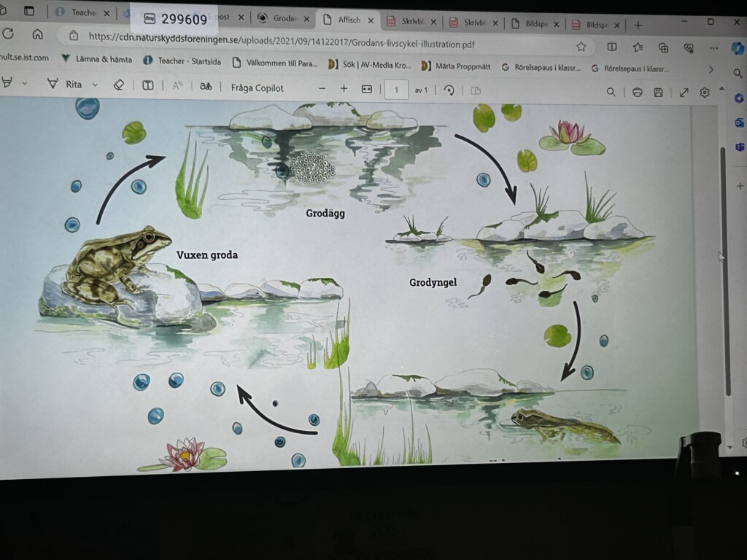Rotate the PDF page

coord(449,90)
